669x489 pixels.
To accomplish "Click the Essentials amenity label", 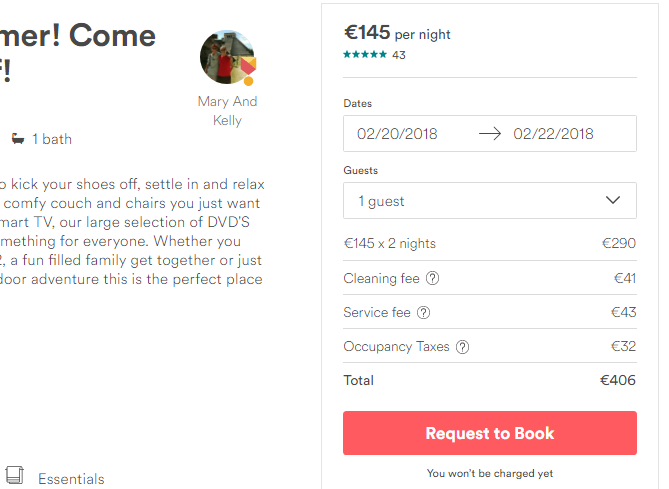I will pos(71,479).
